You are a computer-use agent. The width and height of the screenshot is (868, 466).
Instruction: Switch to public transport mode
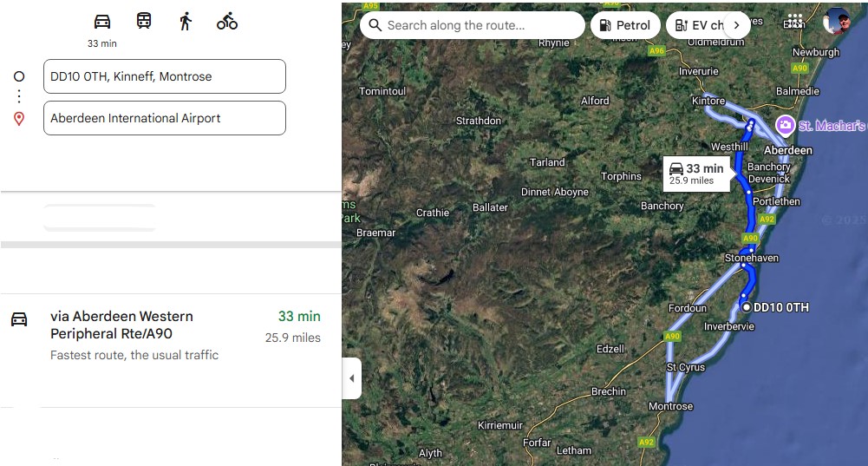(x=144, y=22)
